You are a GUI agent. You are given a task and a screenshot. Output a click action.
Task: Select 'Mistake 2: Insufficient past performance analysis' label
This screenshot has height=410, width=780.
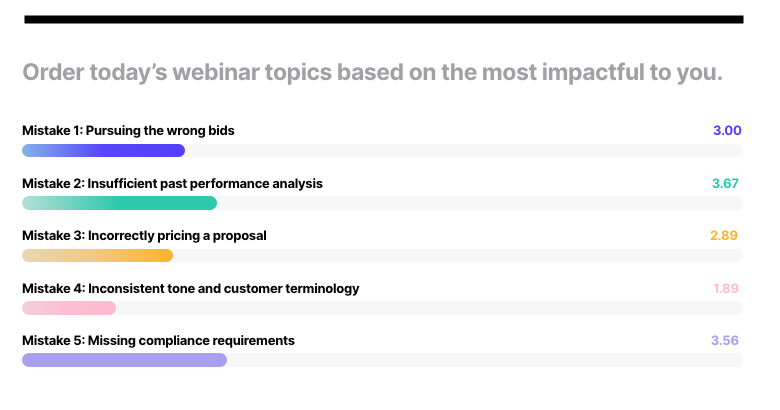coord(172,183)
